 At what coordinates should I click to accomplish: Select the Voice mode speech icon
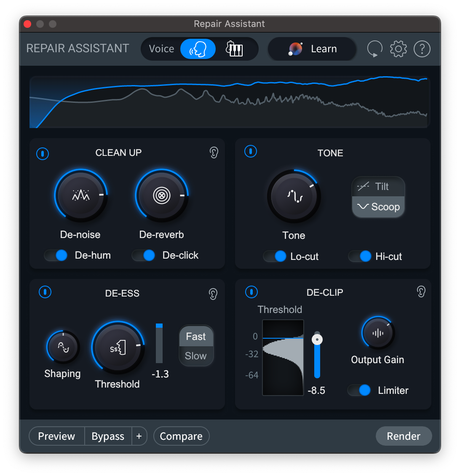pyautogui.click(x=198, y=48)
